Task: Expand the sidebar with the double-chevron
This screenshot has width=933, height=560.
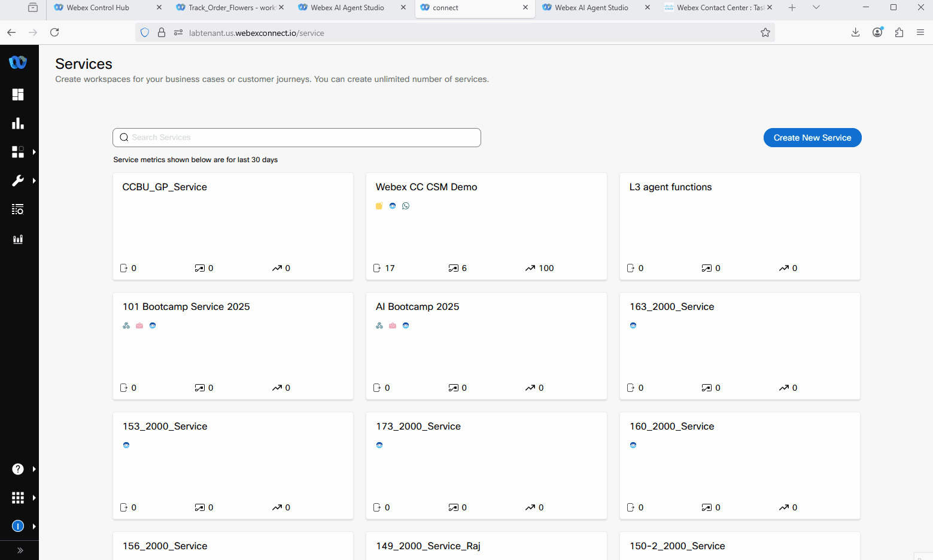Action: [x=20, y=550]
